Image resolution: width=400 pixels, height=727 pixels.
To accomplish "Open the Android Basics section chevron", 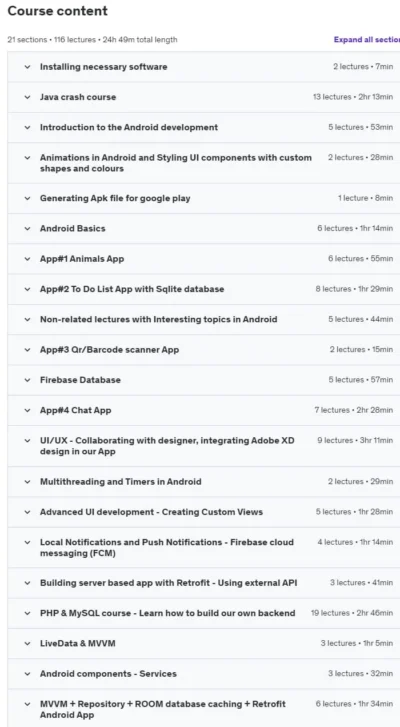I will (27, 228).
